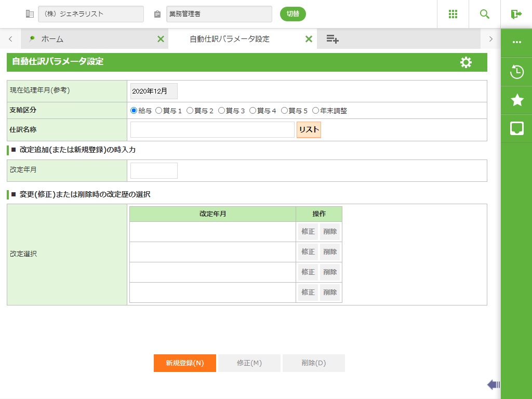
Task: Click the logout exit icon
Action: point(516,14)
